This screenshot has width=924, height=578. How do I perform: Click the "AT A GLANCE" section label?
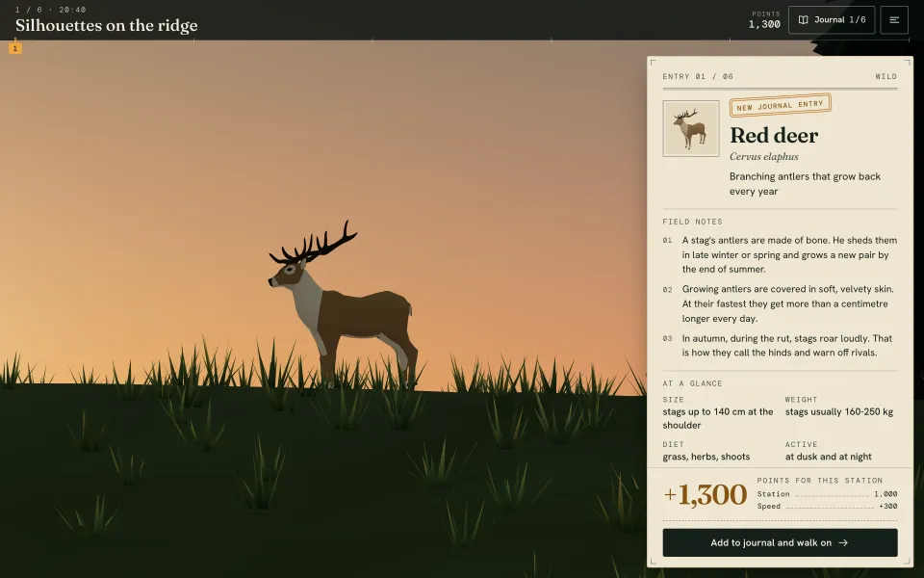click(x=692, y=383)
